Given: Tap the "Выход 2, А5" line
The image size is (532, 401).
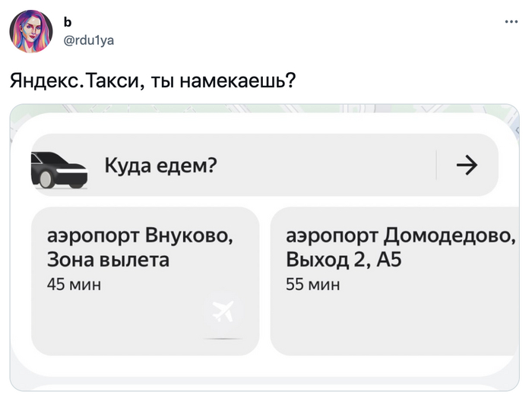Looking at the screenshot, I should click(342, 260).
